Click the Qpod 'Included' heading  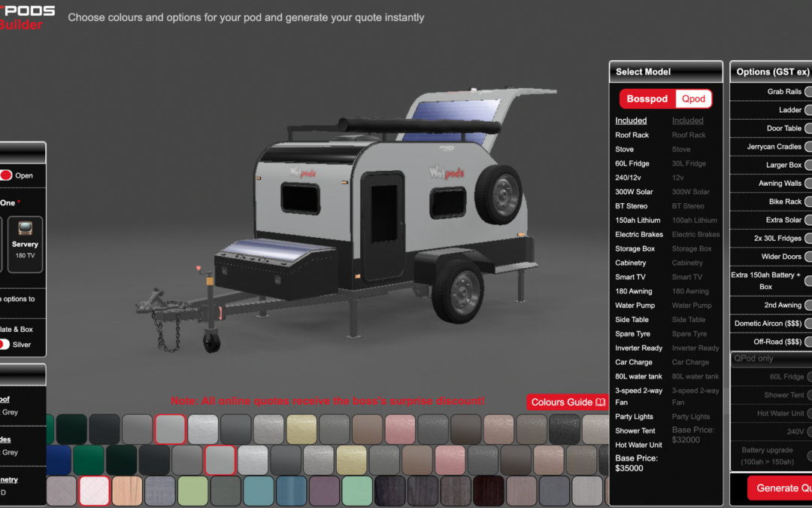click(x=688, y=120)
